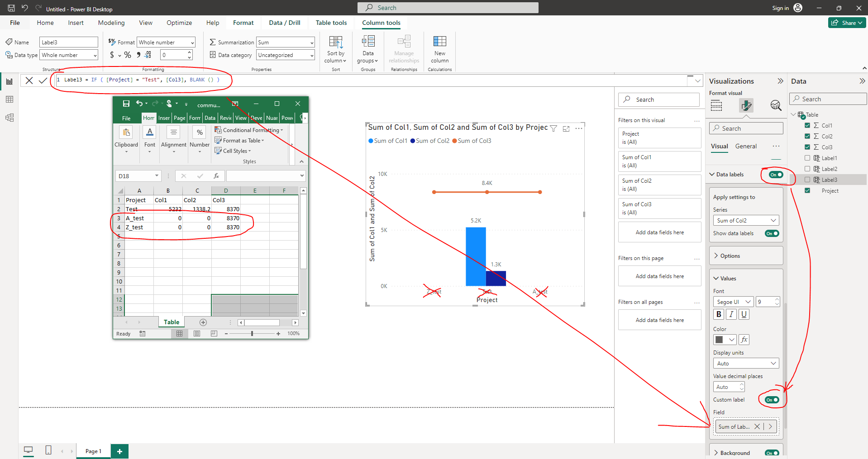Open Conditional Formatting in Excel
The image size is (868, 459).
[249, 130]
